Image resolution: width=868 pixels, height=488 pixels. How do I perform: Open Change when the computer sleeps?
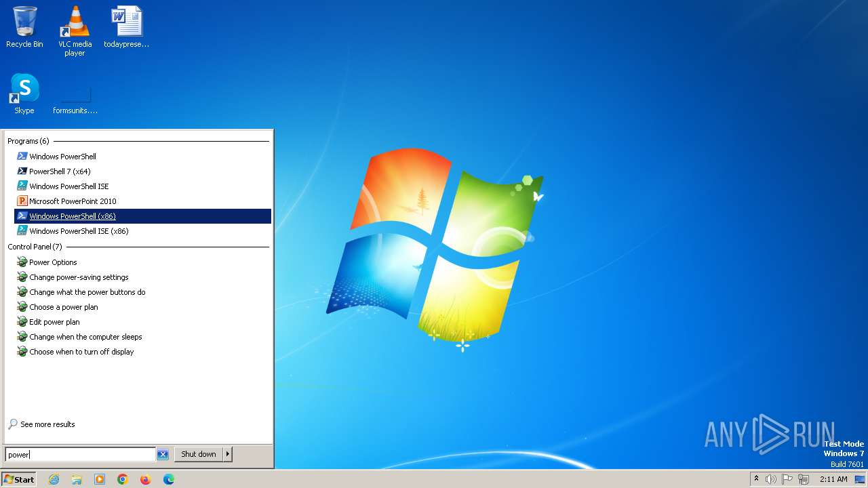pos(142,337)
